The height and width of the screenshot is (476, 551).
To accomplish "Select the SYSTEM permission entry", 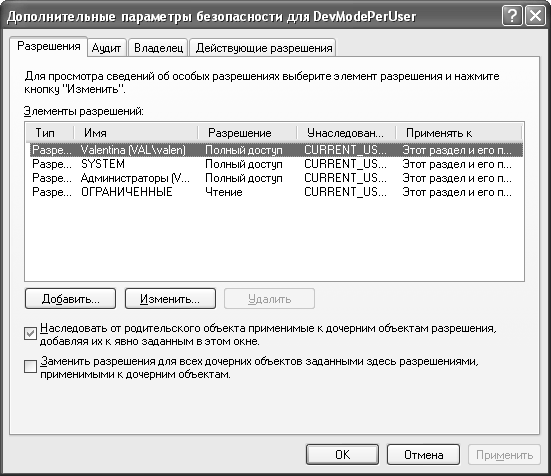I will (x=276, y=164).
